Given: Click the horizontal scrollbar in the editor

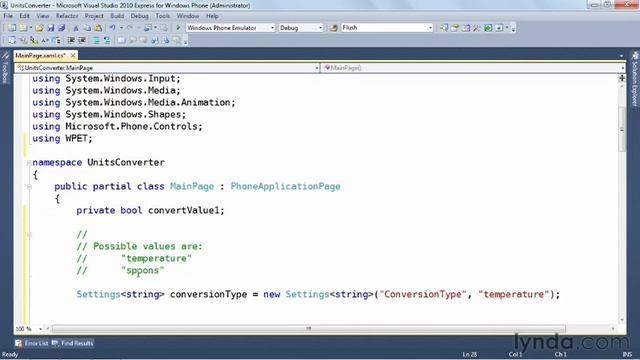Looking at the screenshot, I should (309, 329).
